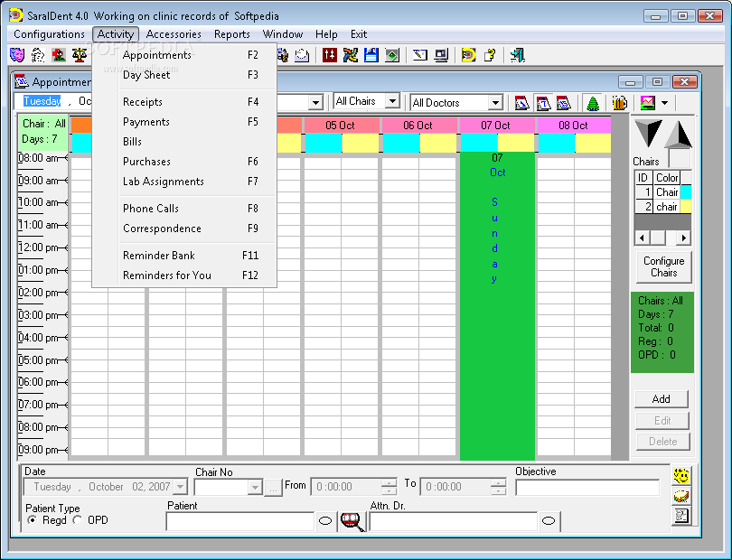
Task: Click the green diamond toolbar icon
Action: pos(392,55)
